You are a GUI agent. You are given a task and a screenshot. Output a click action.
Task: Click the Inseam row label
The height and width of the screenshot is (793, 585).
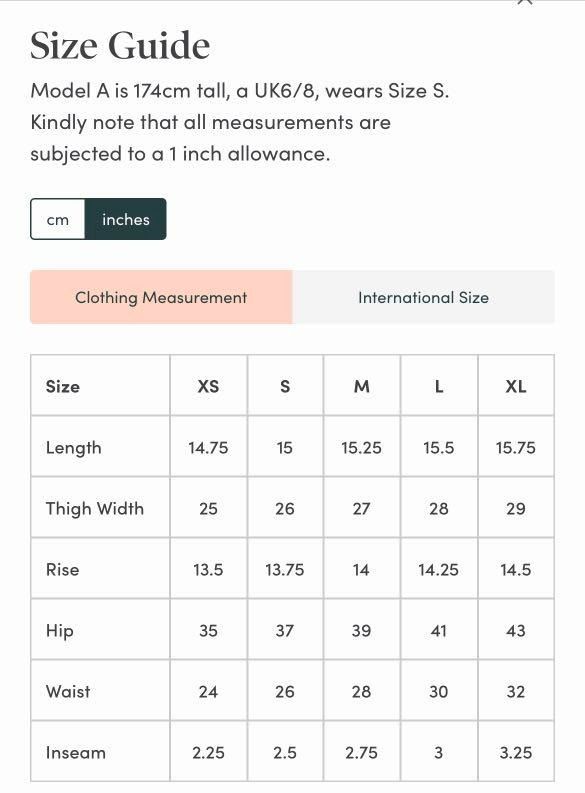pyautogui.click(x=76, y=753)
